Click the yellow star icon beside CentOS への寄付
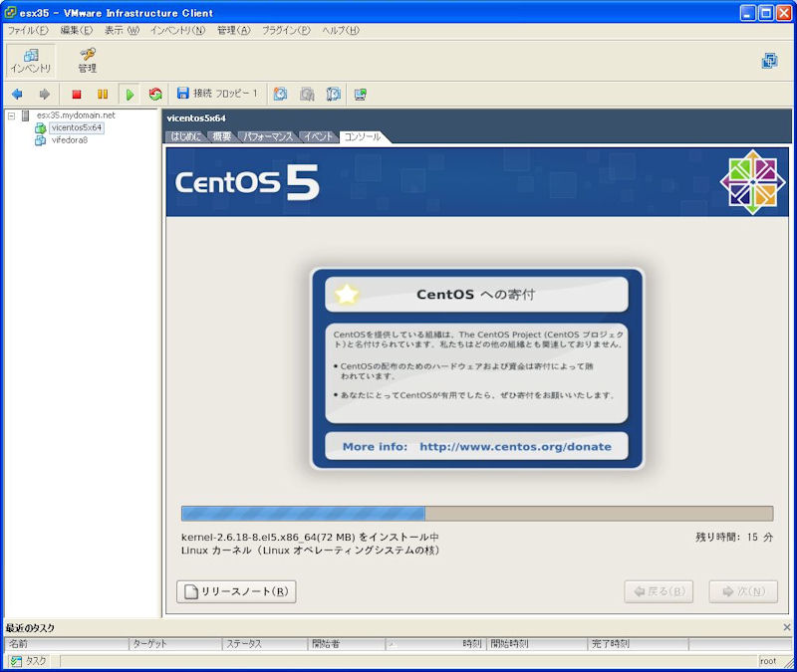Viewport: 797px width, 672px height. [347, 294]
